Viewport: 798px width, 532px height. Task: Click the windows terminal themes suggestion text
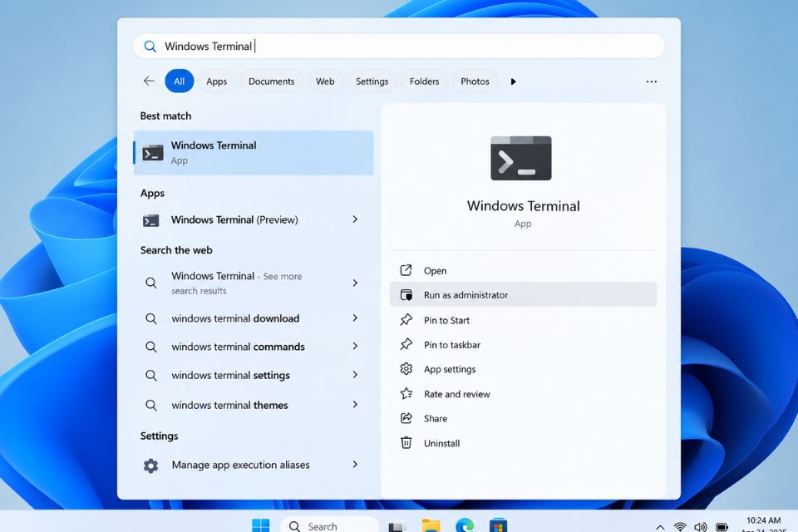tap(229, 405)
